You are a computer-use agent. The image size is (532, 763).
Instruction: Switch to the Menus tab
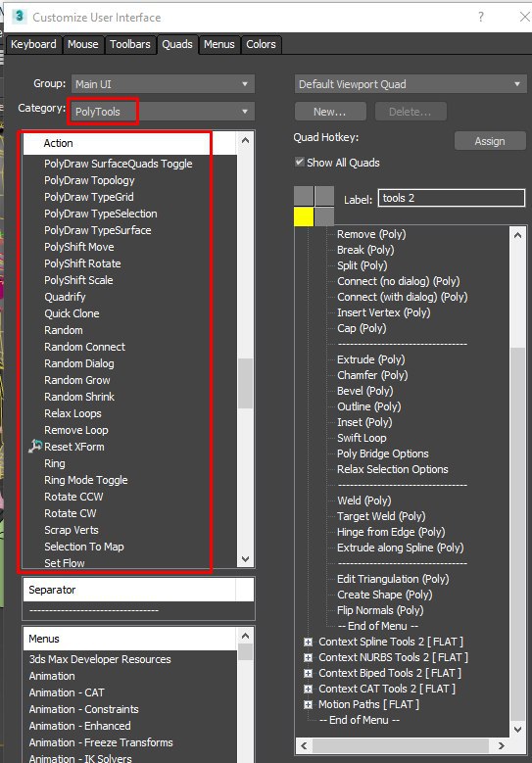click(219, 44)
